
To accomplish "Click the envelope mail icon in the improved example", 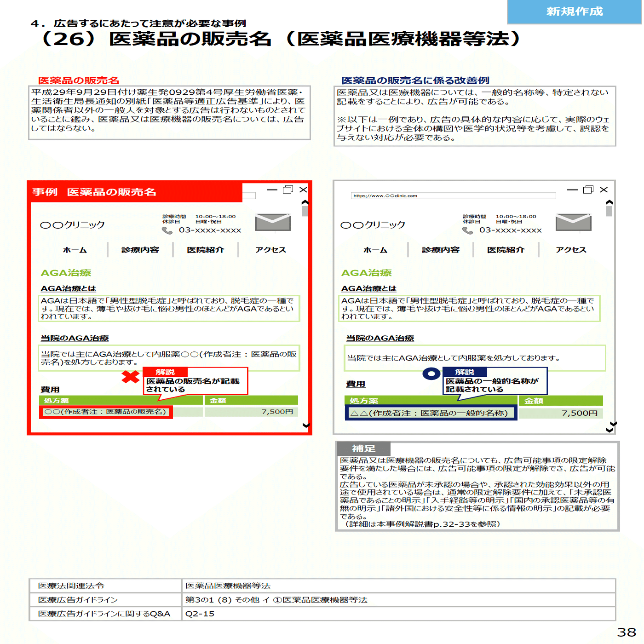I will pyautogui.click(x=574, y=223).
